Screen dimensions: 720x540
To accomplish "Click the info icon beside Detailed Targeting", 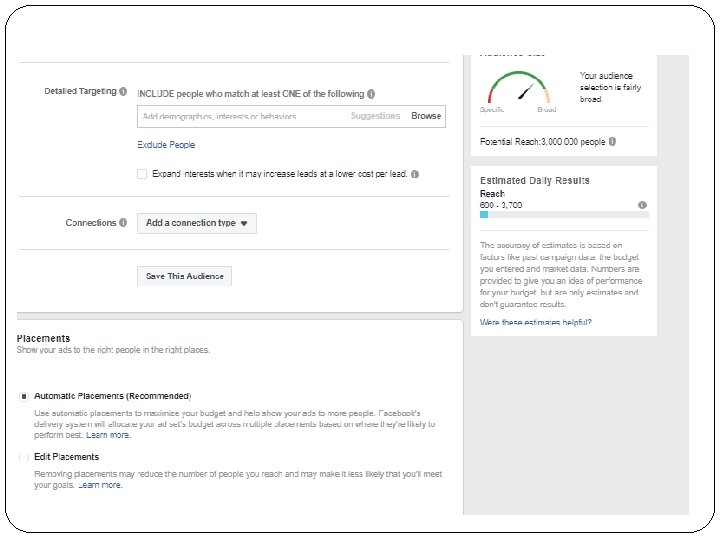I will (123, 91).
